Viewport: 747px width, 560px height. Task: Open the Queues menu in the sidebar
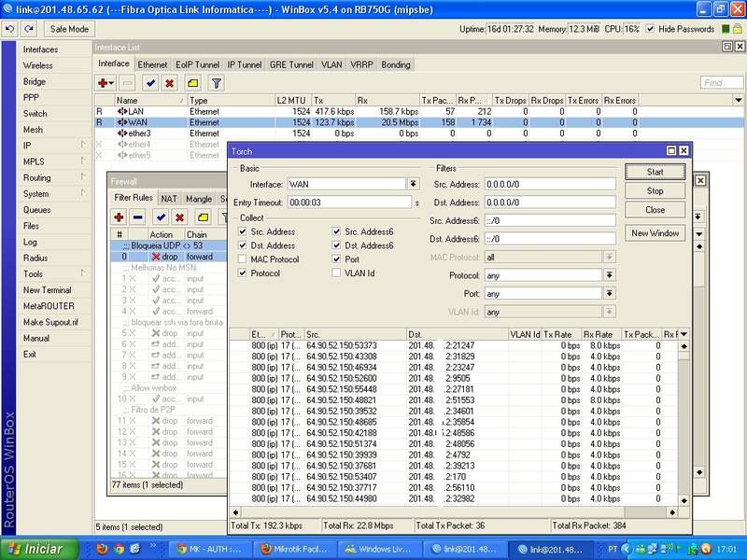click(x=37, y=210)
